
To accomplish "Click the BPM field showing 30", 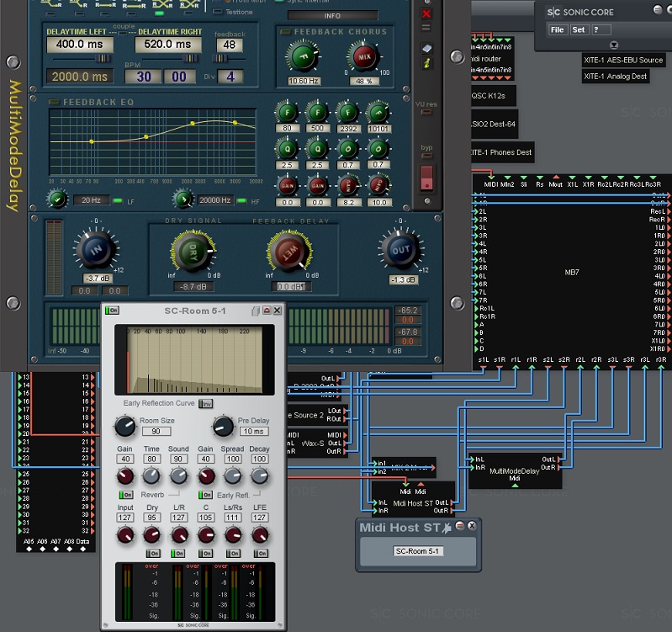I will pyautogui.click(x=144, y=77).
